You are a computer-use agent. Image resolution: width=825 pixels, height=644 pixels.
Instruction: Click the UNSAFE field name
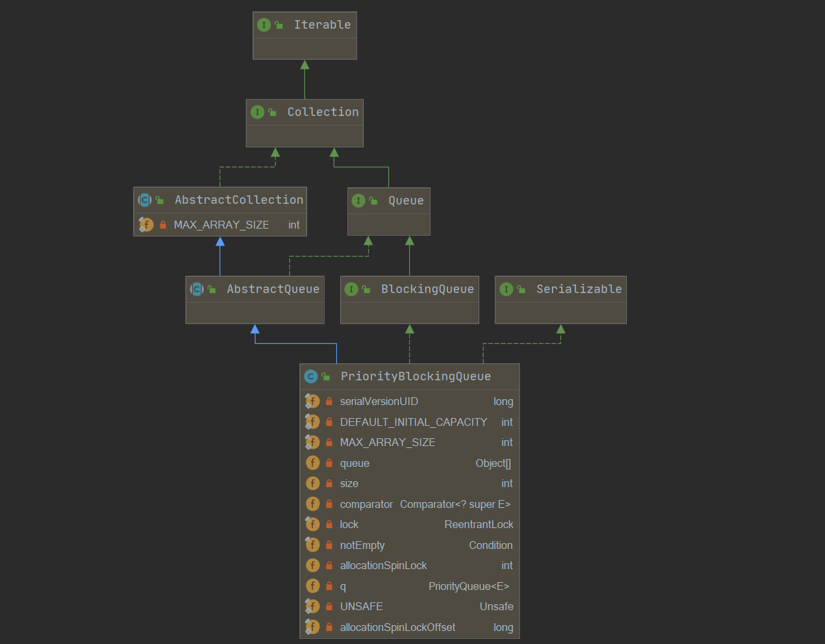[361, 606]
